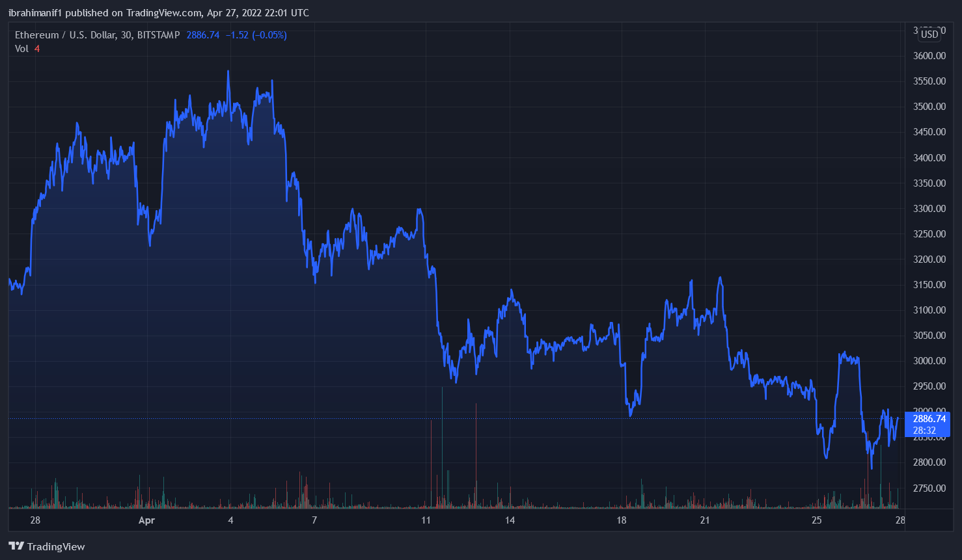The width and height of the screenshot is (962, 560).
Task: Select the 3000.00 price scale label
Action: 929,361
